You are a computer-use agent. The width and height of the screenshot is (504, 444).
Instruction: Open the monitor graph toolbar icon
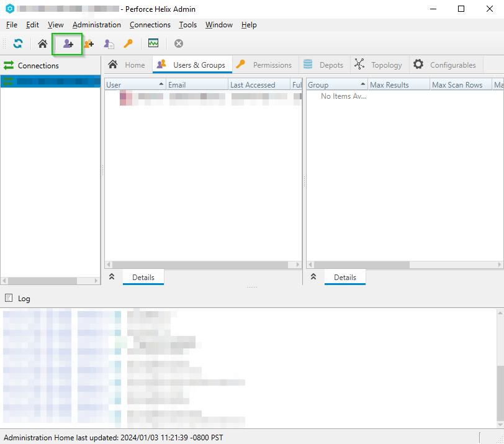(153, 43)
